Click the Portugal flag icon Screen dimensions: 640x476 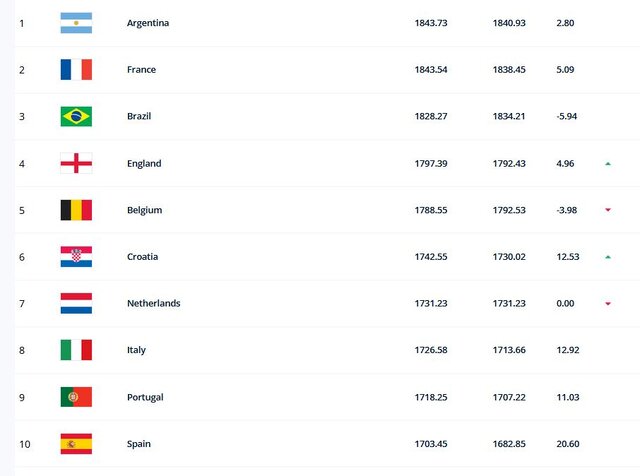click(76, 397)
